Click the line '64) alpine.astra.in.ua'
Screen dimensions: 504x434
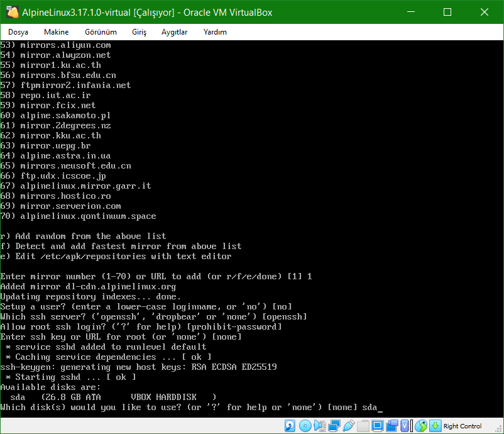pyautogui.click(x=55, y=156)
